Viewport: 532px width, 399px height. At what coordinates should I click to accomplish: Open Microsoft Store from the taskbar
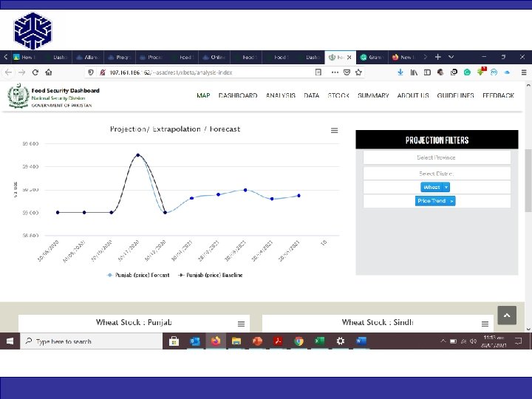click(174, 341)
